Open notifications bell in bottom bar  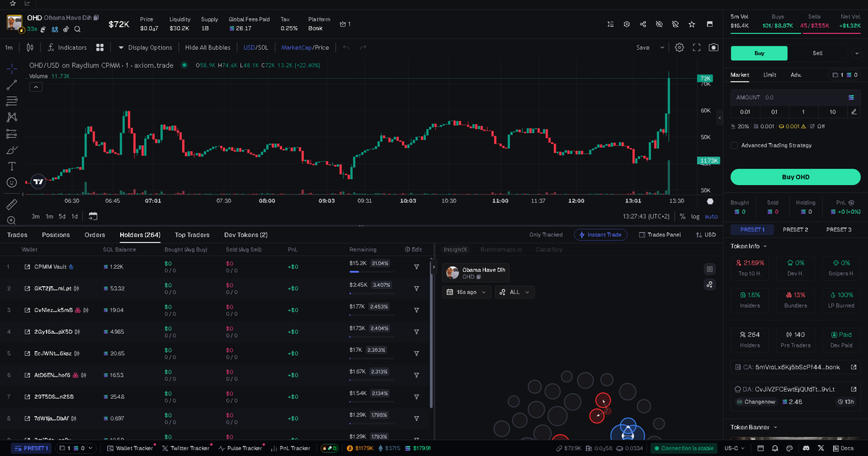pyautogui.click(x=775, y=448)
